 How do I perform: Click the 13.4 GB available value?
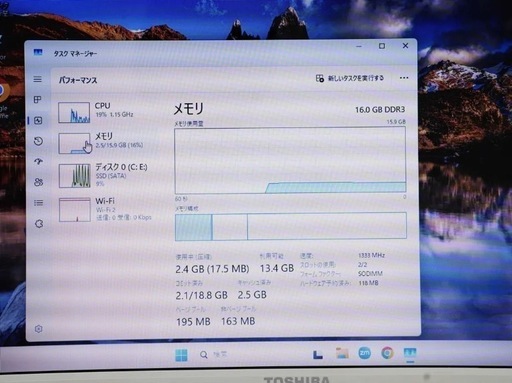tap(277, 268)
